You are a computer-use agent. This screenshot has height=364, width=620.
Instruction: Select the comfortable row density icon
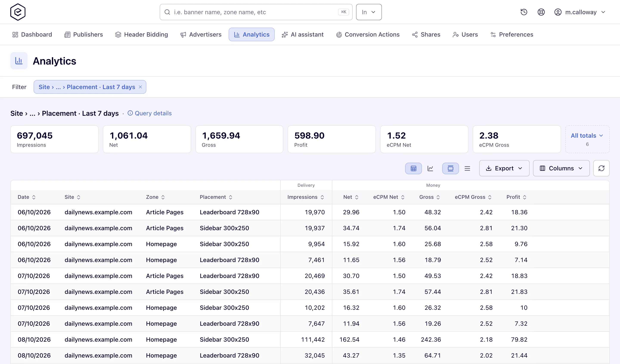[451, 168]
